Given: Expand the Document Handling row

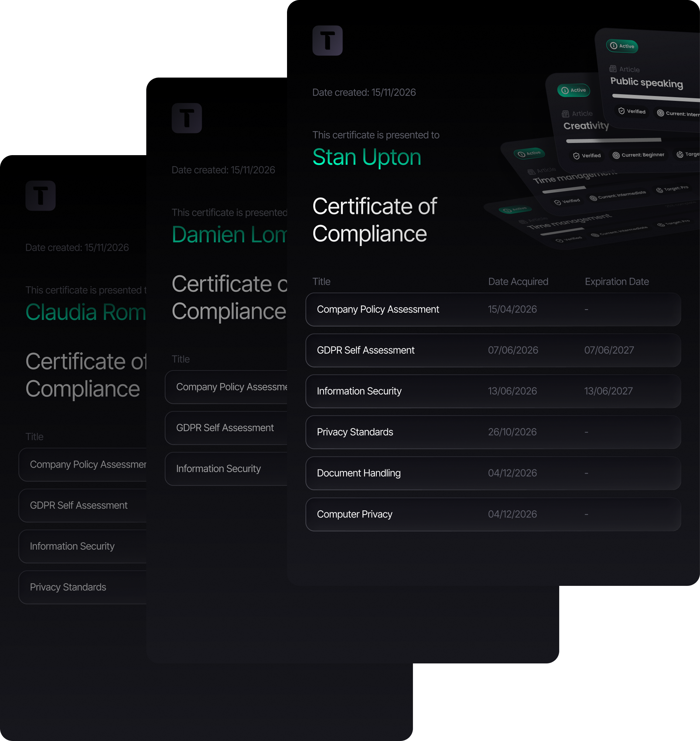Looking at the screenshot, I should [493, 473].
